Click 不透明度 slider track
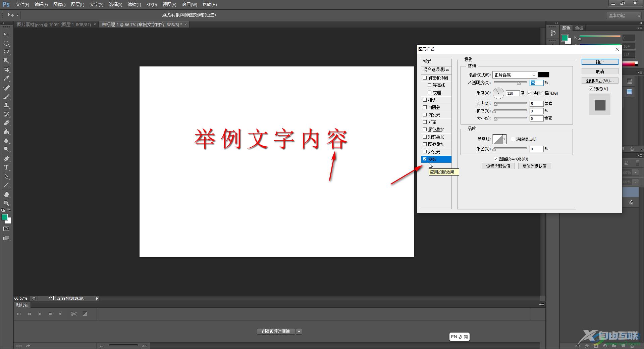This screenshot has width=644, height=349. pos(510,83)
